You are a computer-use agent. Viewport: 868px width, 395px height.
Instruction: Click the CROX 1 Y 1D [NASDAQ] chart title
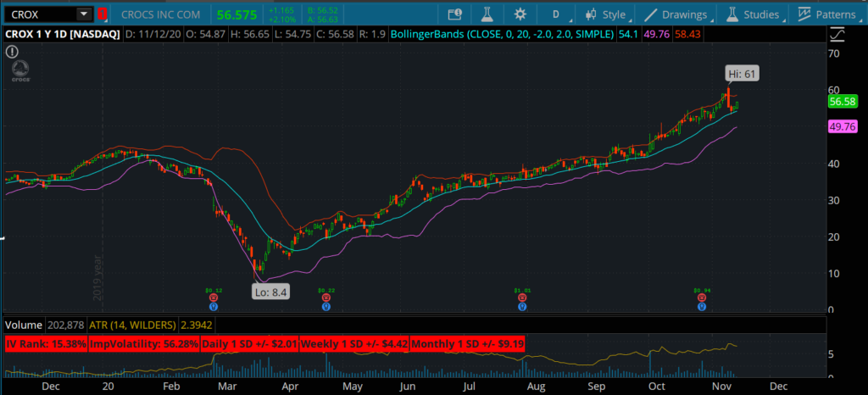(63, 34)
